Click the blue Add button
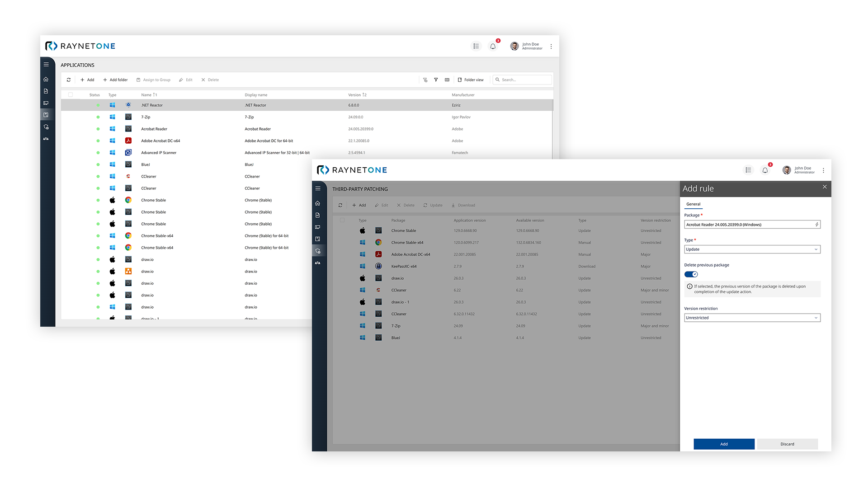Screen dimensions: 868x488 (724, 444)
